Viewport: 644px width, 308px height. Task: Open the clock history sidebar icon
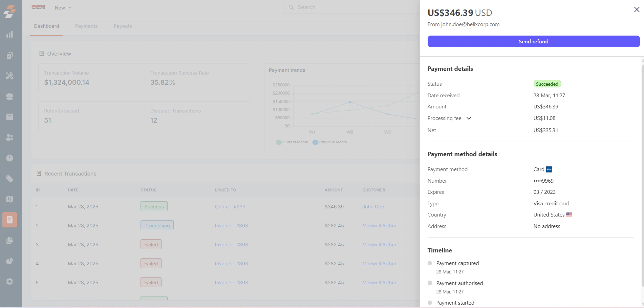pos(9,158)
